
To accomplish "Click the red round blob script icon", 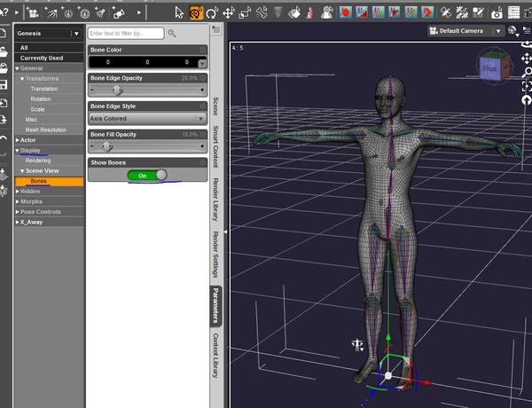I will tap(346, 13).
